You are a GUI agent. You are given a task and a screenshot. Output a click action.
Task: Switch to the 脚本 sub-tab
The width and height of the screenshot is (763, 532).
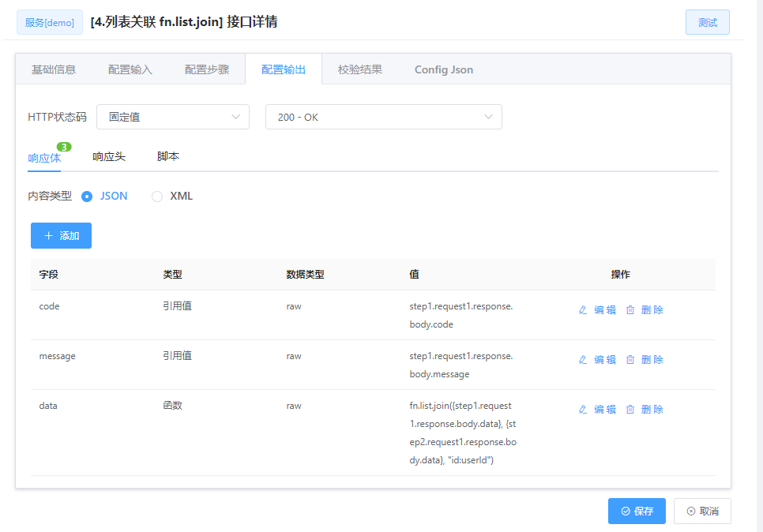click(167, 156)
